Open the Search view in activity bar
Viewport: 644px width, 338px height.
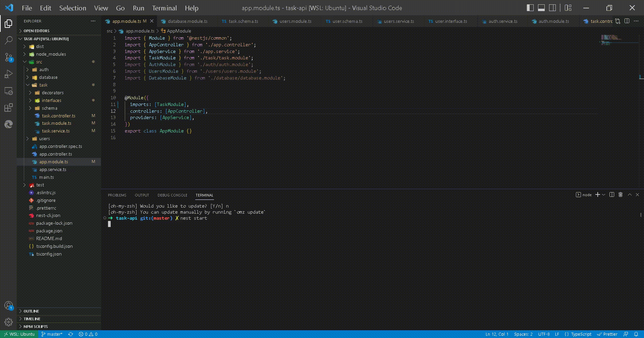pyautogui.click(x=8, y=41)
